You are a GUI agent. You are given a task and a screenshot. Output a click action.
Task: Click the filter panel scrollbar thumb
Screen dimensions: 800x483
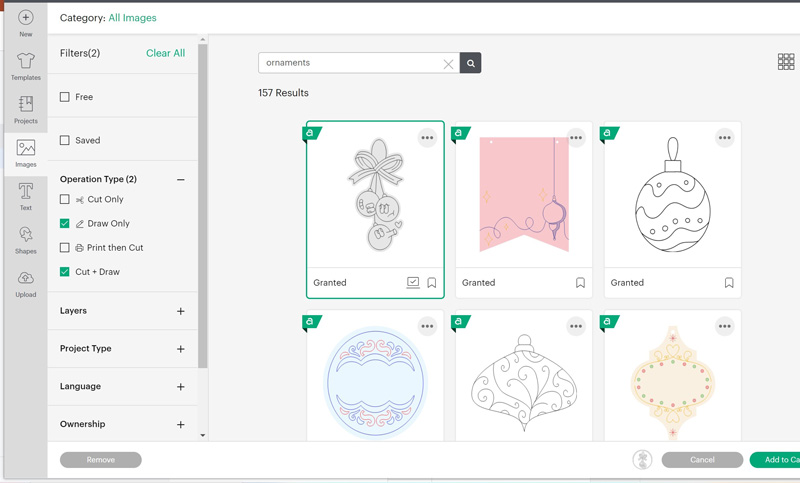(x=203, y=206)
